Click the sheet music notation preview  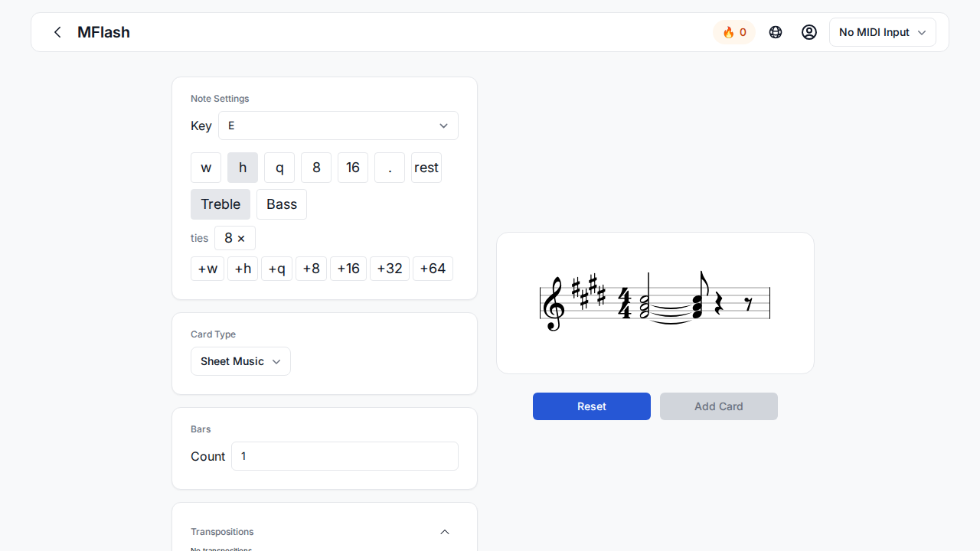pos(655,303)
